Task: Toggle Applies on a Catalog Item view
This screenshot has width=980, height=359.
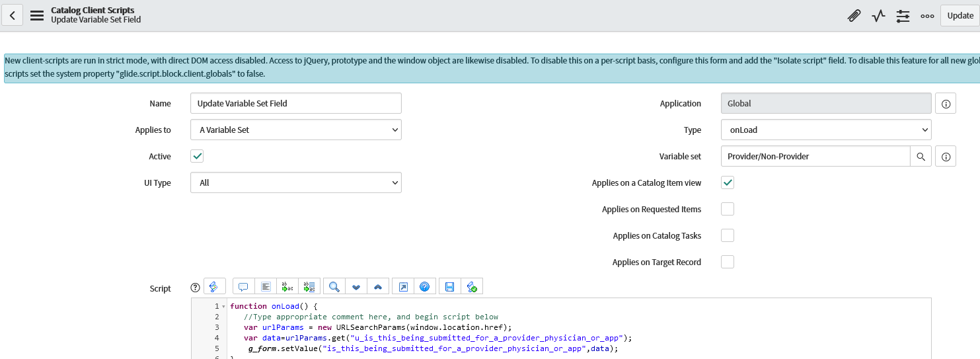Action: click(728, 182)
